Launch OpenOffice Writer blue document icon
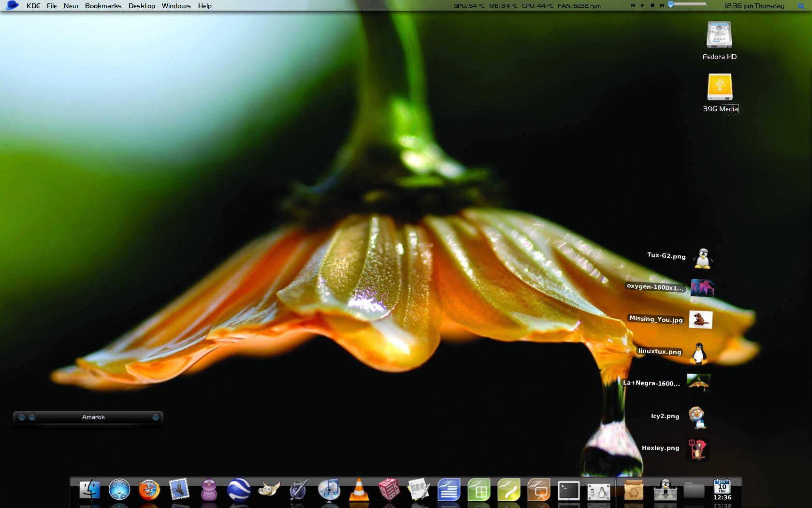This screenshot has width=812, height=508. tap(449, 490)
